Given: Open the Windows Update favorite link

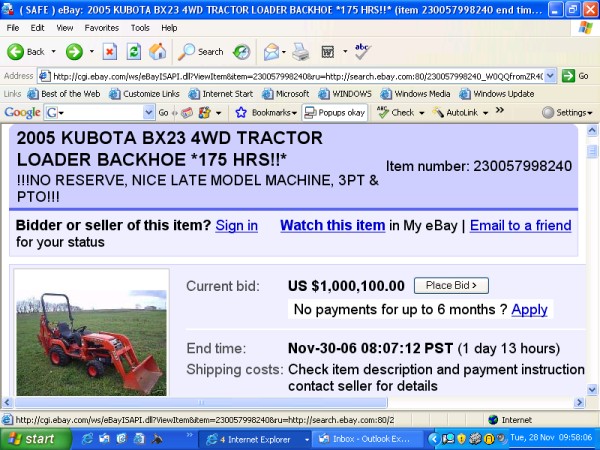Looking at the screenshot, I should click(x=497, y=94).
